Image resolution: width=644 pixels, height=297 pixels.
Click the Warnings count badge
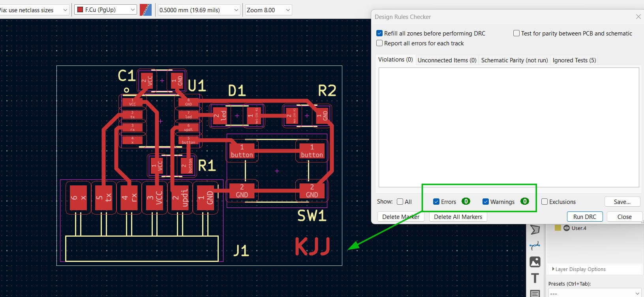(x=524, y=202)
